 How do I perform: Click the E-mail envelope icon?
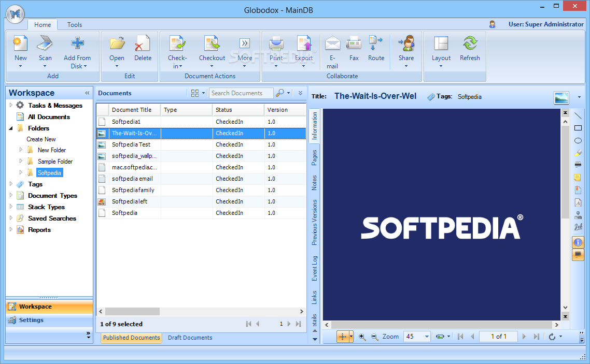click(x=332, y=43)
